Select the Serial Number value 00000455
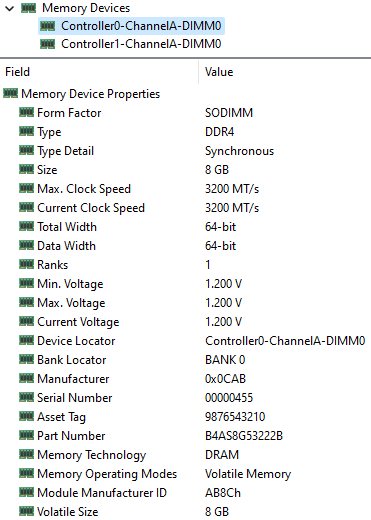Screen dimensions: 371x520 (229, 398)
